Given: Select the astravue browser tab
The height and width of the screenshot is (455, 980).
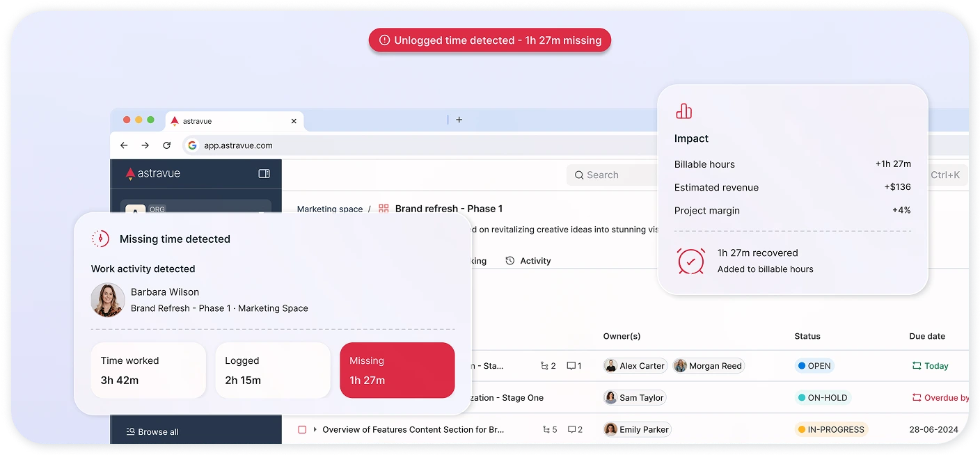Looking at the screenshot, I should [x=235, y=121].
